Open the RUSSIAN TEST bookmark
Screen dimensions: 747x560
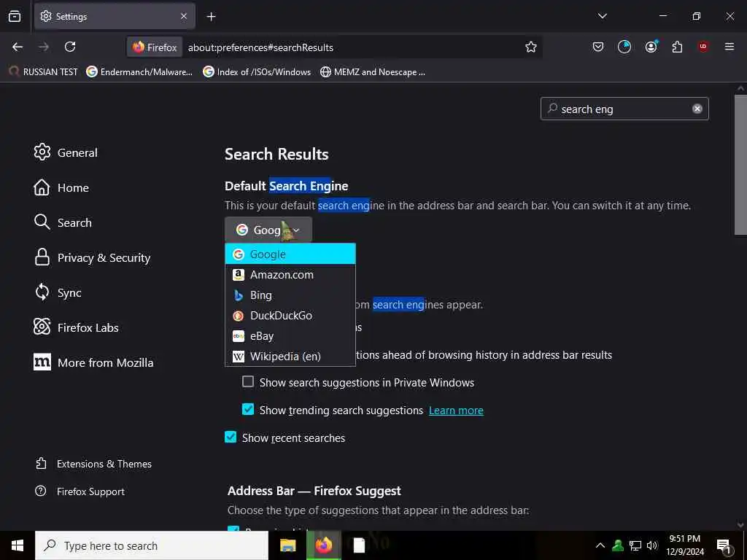(x=43, y=72)
